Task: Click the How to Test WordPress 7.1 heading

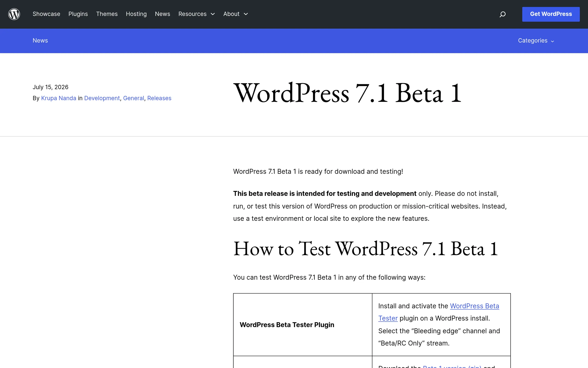Action: (x=366, y=249)
